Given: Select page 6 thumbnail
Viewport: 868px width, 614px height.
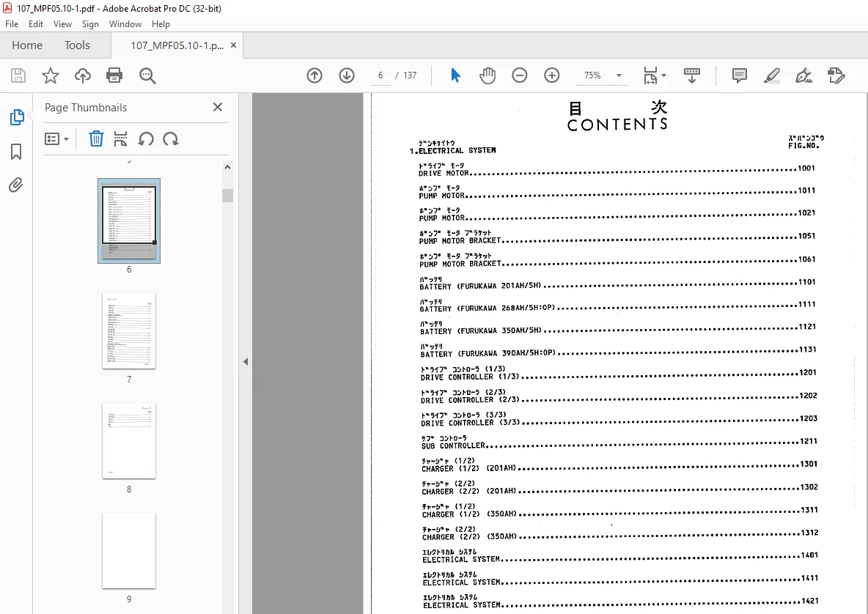Looking at the screenshot, I should pyautogui.click(x=129, y=221).
